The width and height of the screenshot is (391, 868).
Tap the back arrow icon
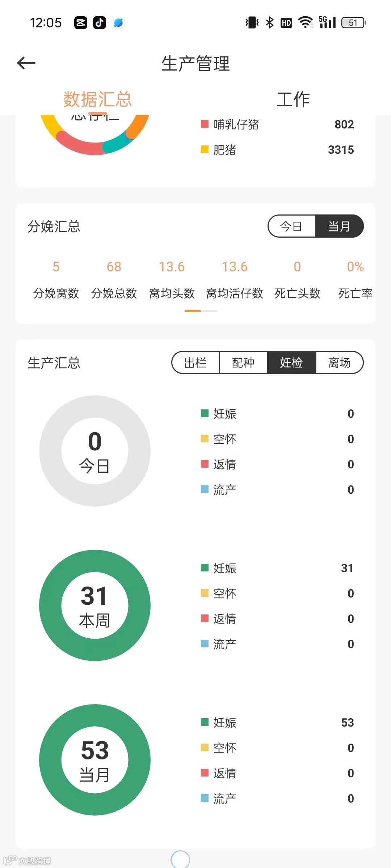point(26,63)
